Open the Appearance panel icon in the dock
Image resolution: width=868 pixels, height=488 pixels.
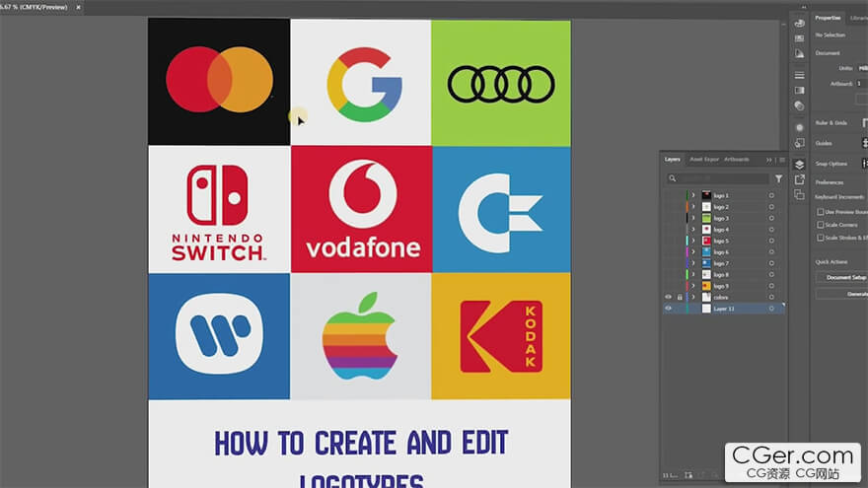799,128
